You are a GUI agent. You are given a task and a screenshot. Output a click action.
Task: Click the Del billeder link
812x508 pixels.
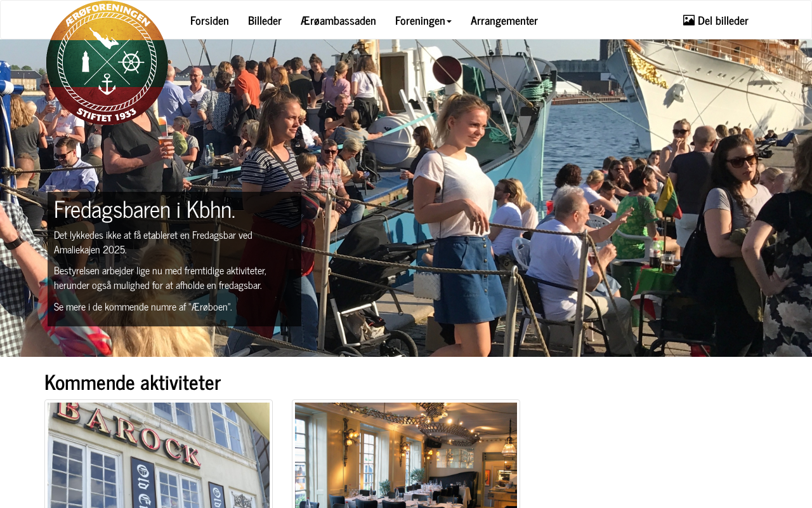coord(716,20)
